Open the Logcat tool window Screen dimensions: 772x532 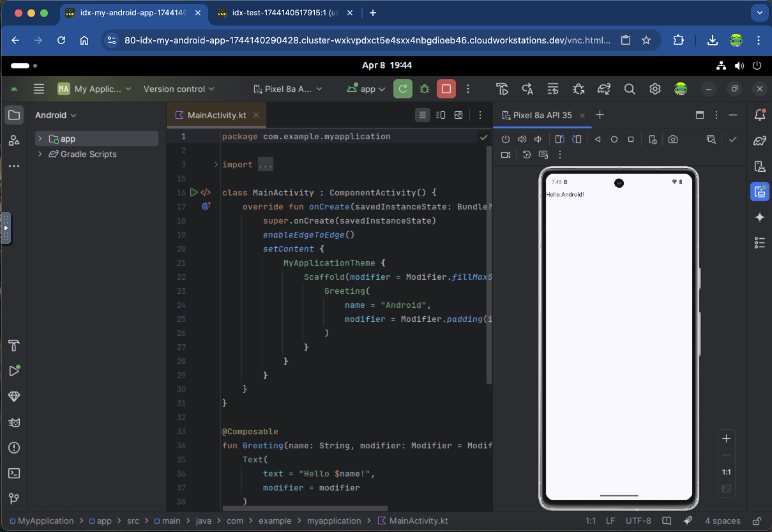tap(14, 422)
